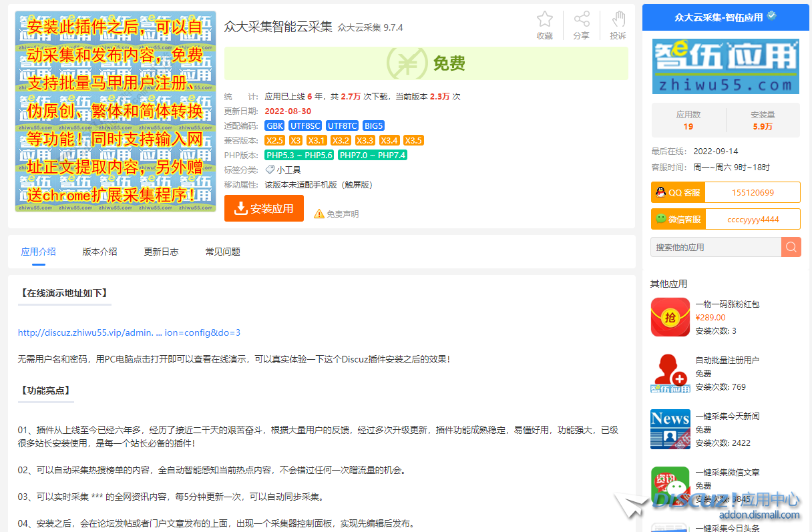
Task: Click the 【在线演示地址如下】 heading
Action: pos(64,293)
